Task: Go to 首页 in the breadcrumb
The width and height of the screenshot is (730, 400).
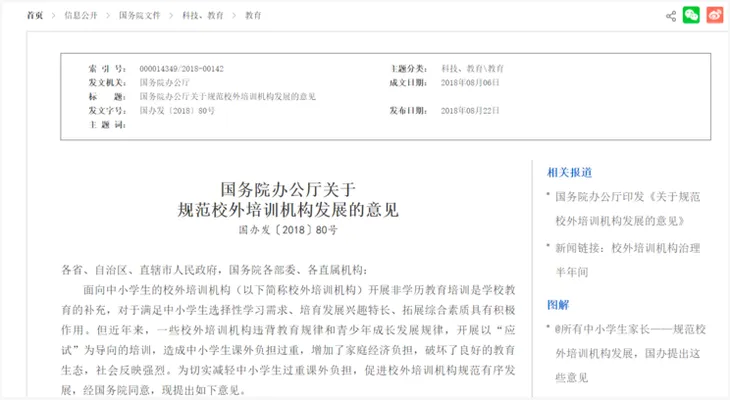Action: (x=35, y=15)
